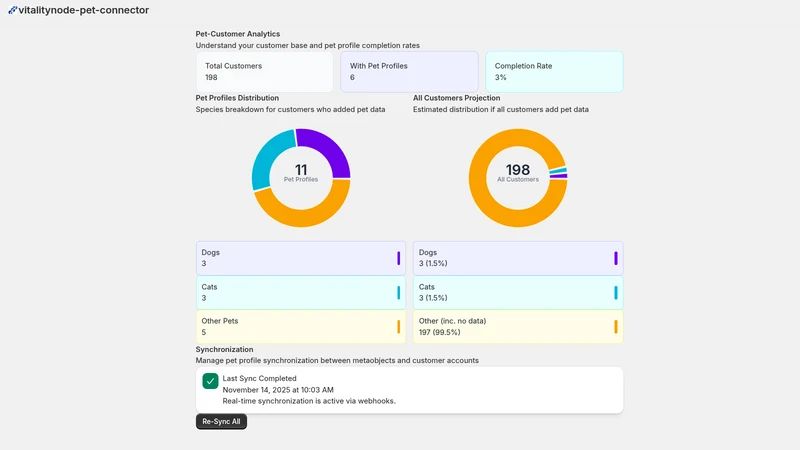Click 'Species breakdown for customers' description

tap(290, 109)
